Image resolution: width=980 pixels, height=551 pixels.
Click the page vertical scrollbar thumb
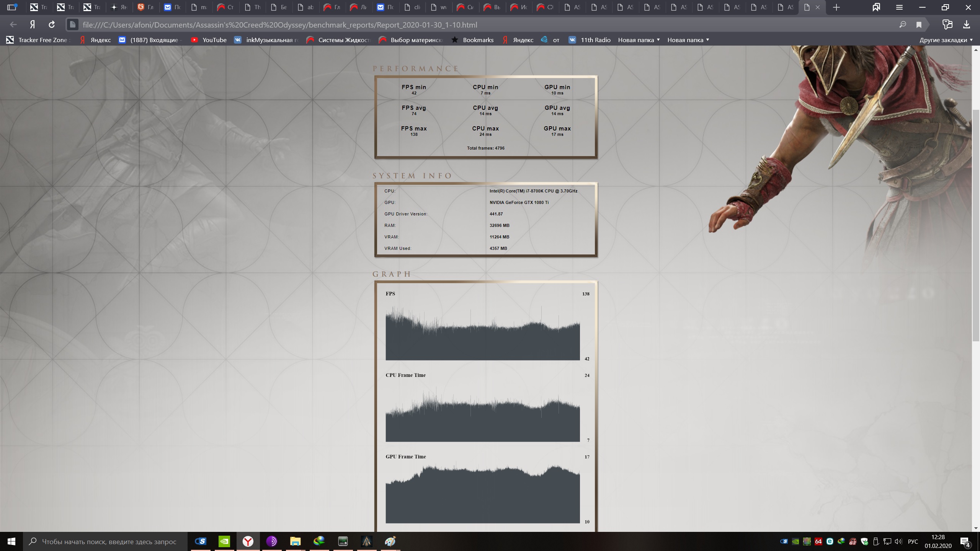point(976,226)
